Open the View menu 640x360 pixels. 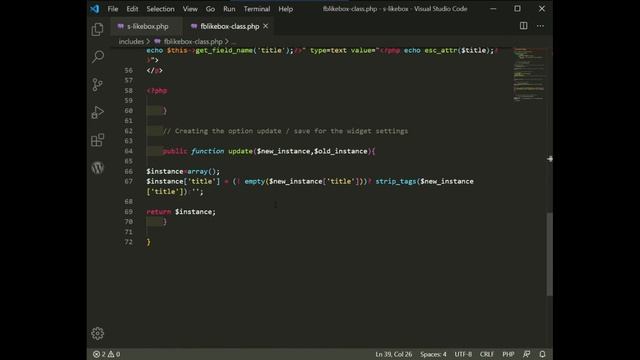click(190, 9)
